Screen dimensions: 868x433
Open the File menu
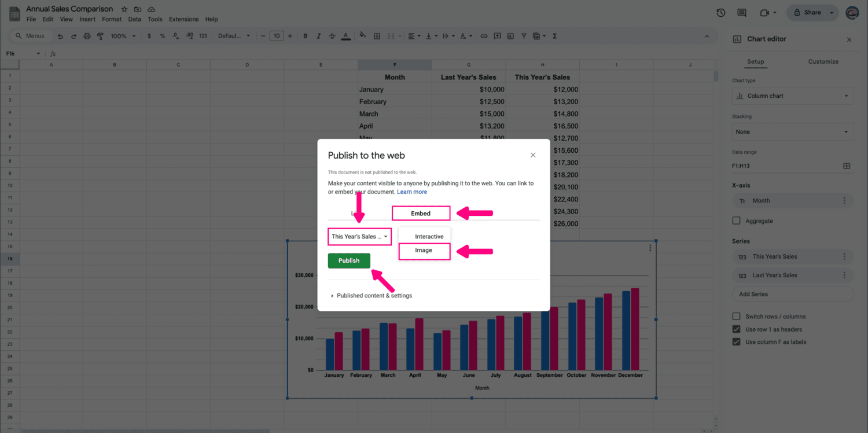click(31, 19)
